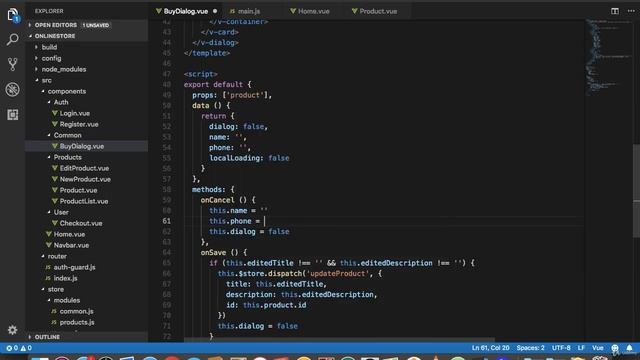The image size is (640, 360).
Task: Click the JS icon of auth-guard.js file
Action: 48,267
